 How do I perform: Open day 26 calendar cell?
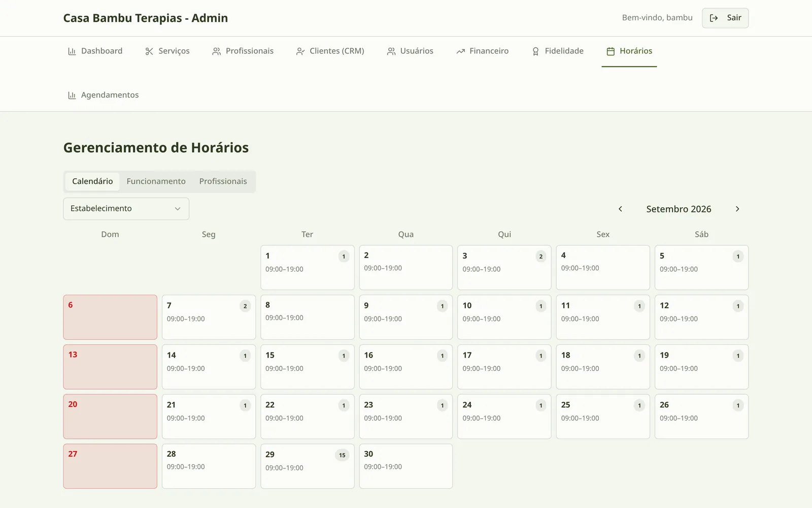click(x=701, y=417)
